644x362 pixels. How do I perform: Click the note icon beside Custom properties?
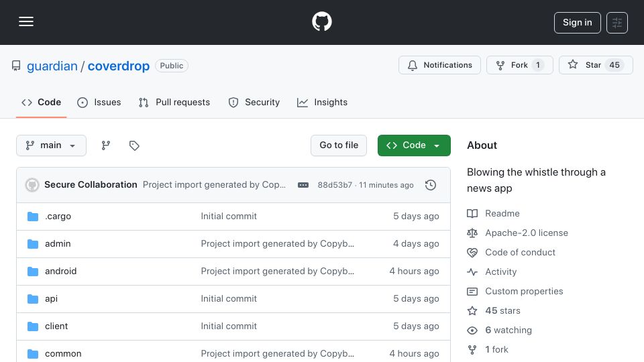point(472,292)
